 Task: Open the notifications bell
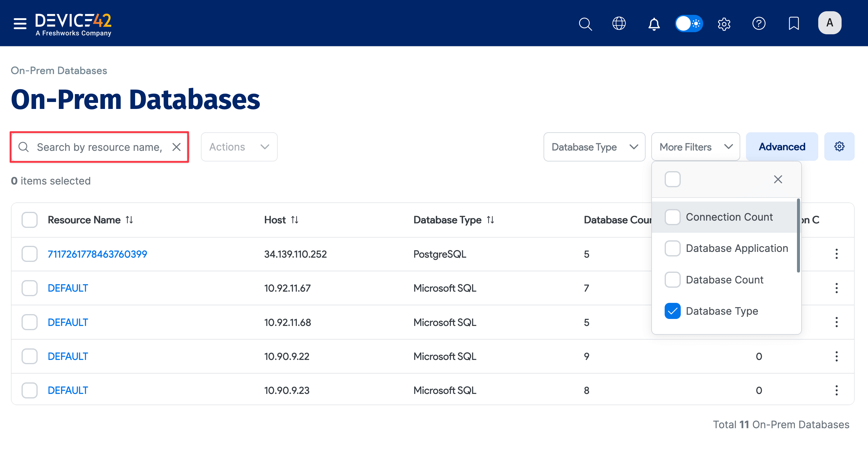coord(654,24)
